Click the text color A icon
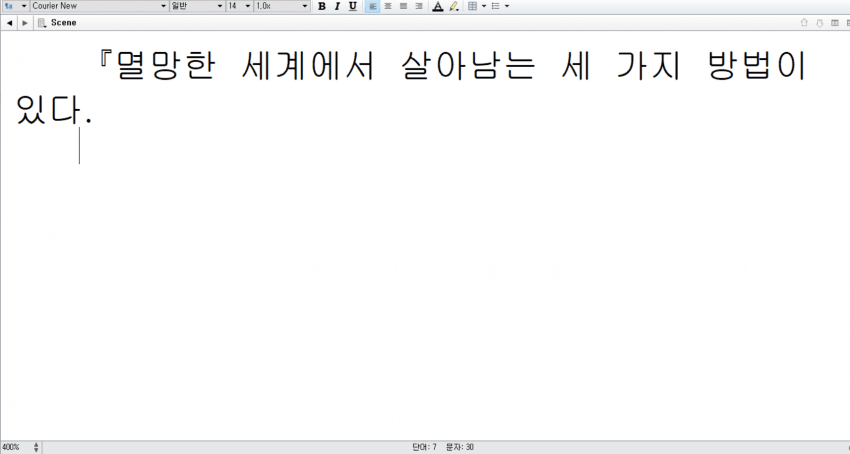 point(438,7)
